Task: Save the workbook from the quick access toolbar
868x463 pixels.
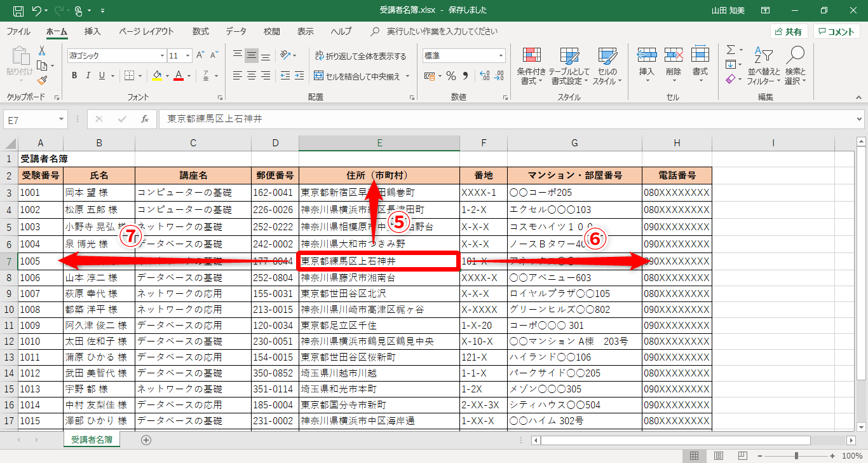Action: (18, 11)
